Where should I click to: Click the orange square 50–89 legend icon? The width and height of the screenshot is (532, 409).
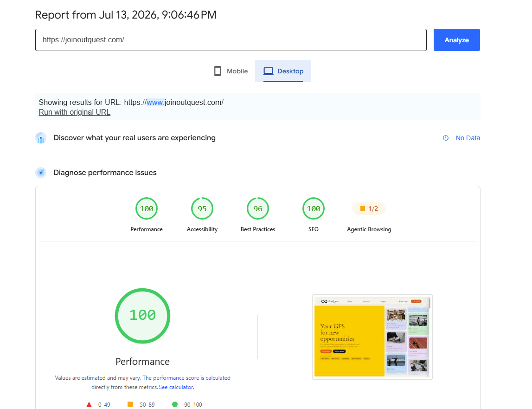[x=130, y=404]
